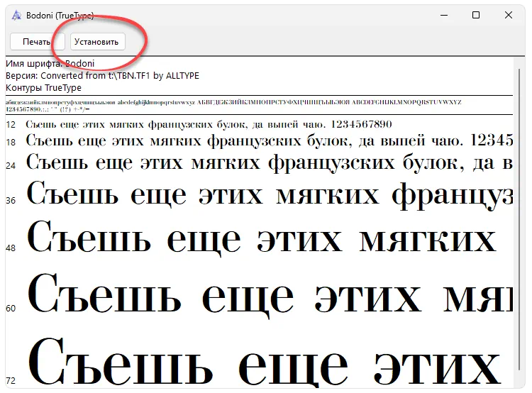532x393 pixels.
Task: Click the 'Bodoni (TrueType)' window title
Action: (60, 16)
